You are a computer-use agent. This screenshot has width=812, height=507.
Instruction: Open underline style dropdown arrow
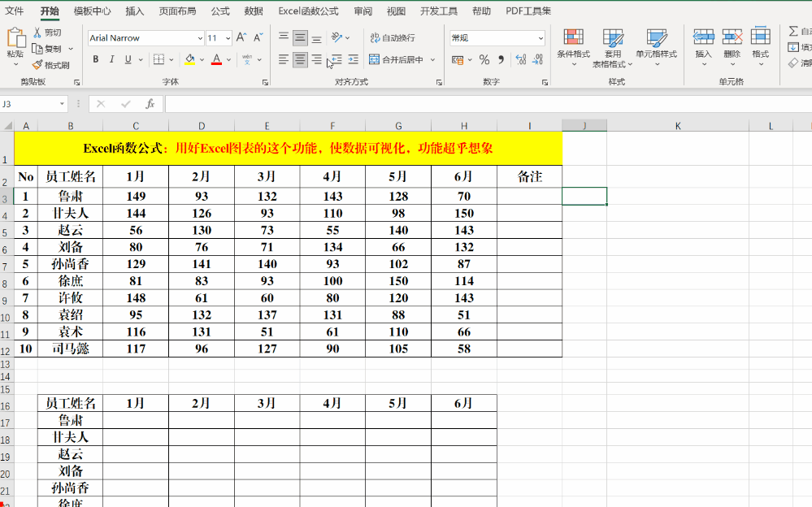141,60
